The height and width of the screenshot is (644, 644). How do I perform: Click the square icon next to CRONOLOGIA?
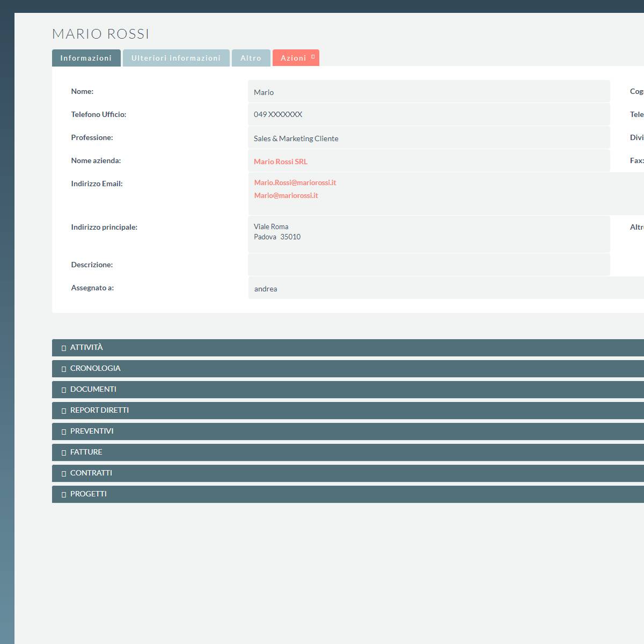pyautogui.click(x=64, y=369)
